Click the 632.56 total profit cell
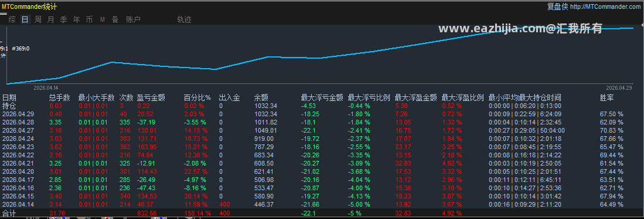 (x=146, y=213)
